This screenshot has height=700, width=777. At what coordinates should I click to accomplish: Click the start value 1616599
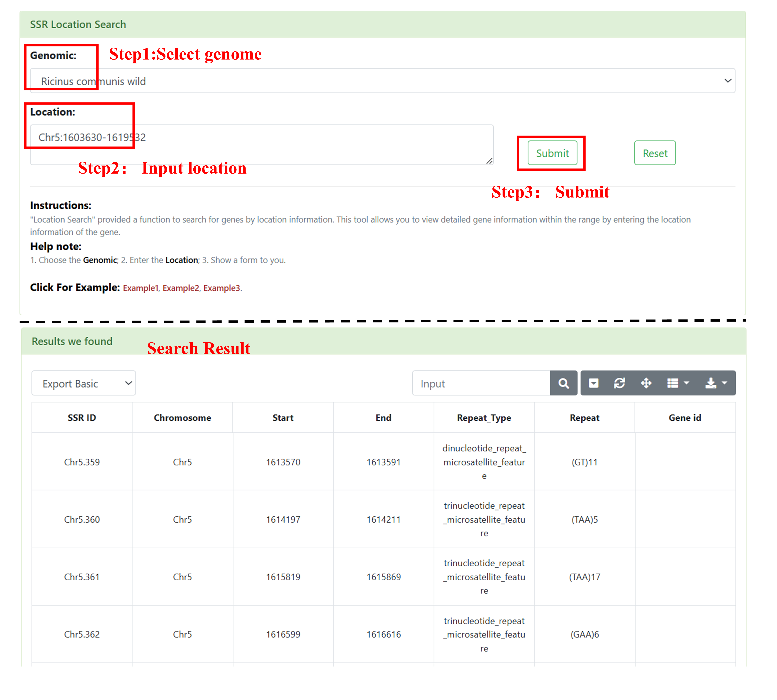(283, 634)
